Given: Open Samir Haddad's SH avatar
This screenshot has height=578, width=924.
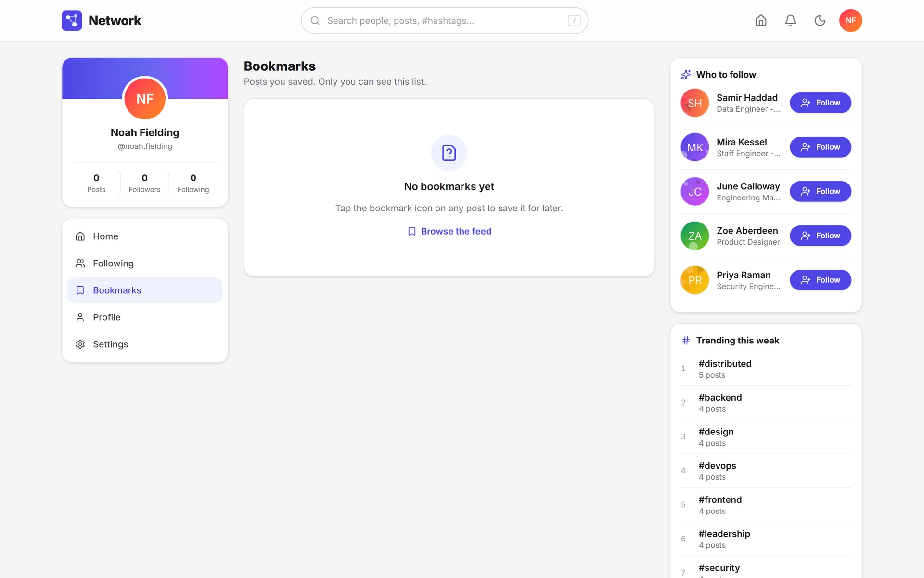Looking at the screenshot, I should click(694, 103).
